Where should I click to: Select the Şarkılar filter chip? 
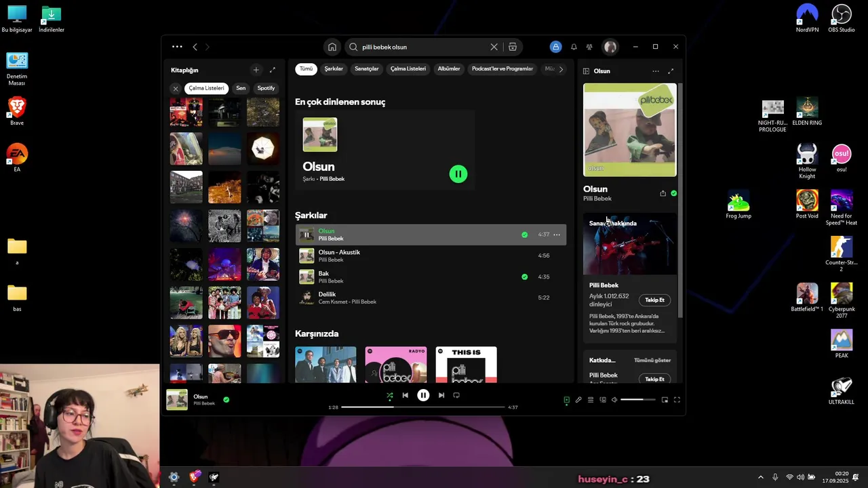click(334, 68)
